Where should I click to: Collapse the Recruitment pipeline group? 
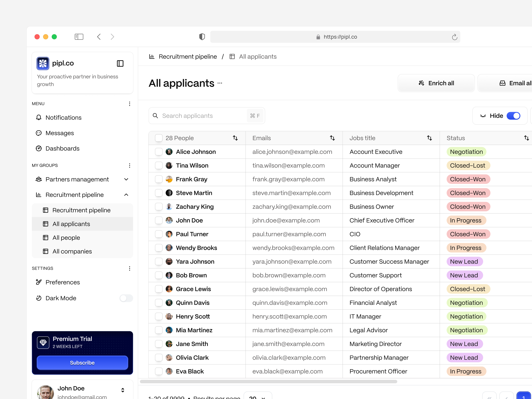pyautogui.click(x=126, y=195)
